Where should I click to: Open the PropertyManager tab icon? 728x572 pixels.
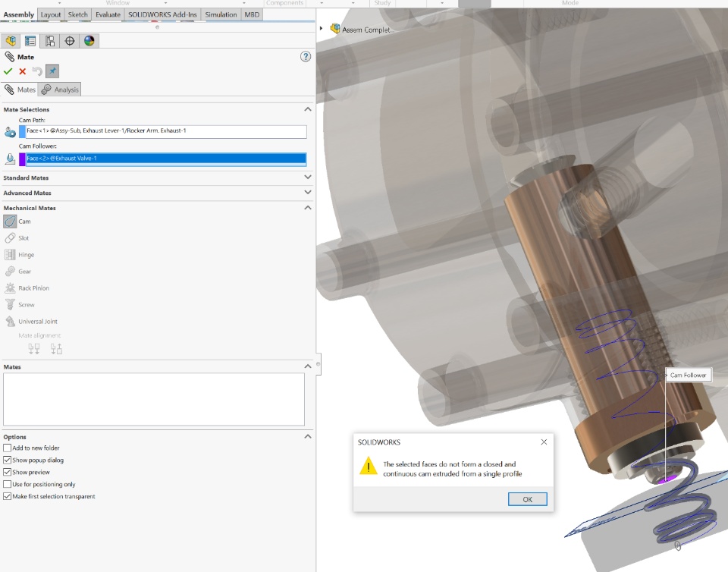(x=30, y=41)
